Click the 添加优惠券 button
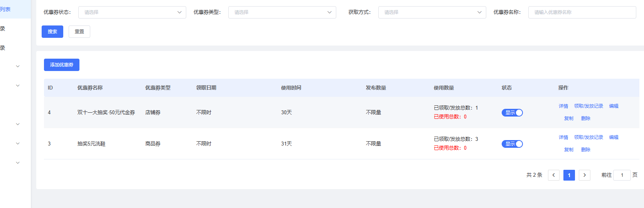Screen dimensions: 644x208 [x=62, y=65]
